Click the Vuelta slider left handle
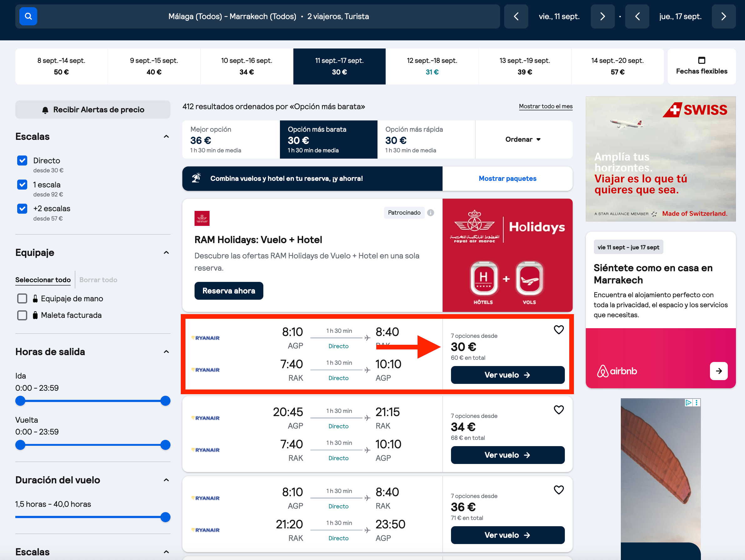Image resolution: width=745 pixels, height=560 pixels. click(21, 445)
